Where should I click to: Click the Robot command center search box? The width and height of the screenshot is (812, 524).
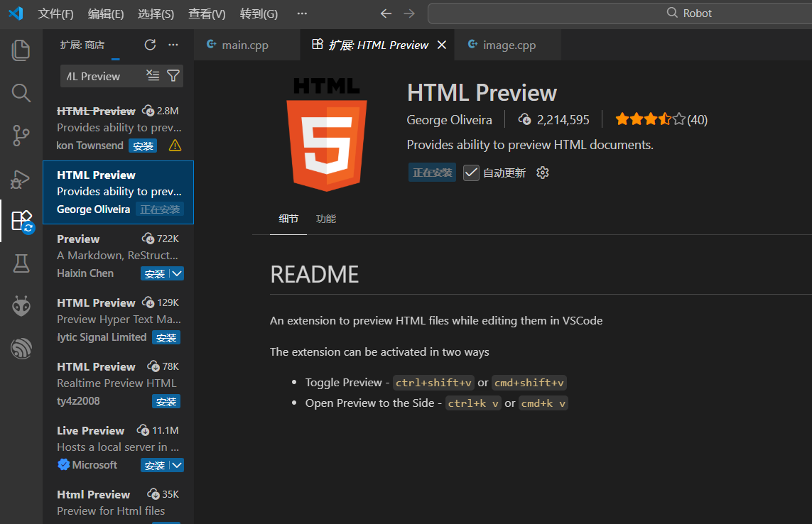point(620,13)
